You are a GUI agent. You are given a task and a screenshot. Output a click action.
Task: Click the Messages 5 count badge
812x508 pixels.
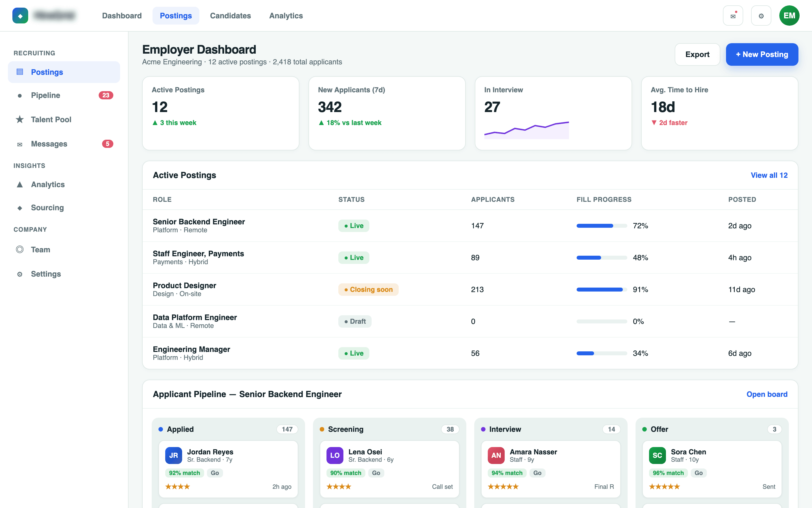coord(107,144)
